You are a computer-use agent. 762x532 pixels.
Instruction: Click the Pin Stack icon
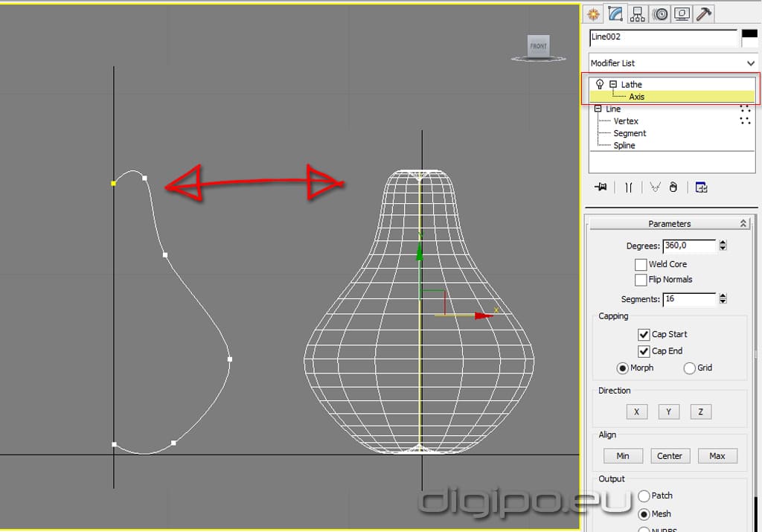pyautogui.click(x=601, y=188)
